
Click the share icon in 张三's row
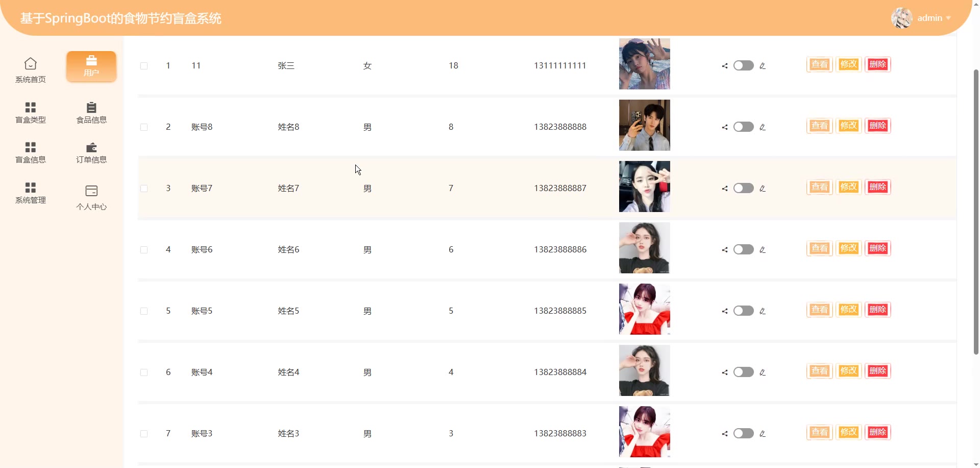pos(725,66)
